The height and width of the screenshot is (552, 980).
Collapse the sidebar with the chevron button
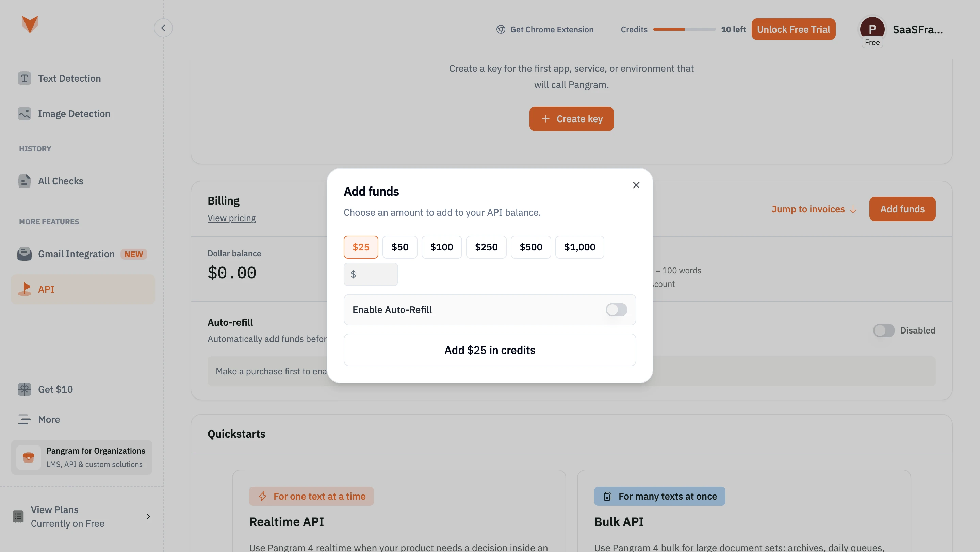[x=163, y=28]
